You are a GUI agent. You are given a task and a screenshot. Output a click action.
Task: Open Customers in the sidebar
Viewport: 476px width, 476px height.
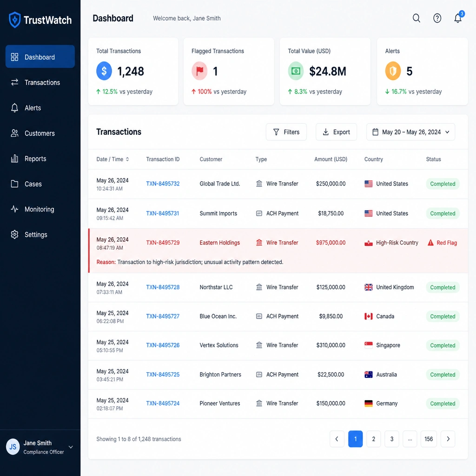pyautogui.click(x=40, y=133)
